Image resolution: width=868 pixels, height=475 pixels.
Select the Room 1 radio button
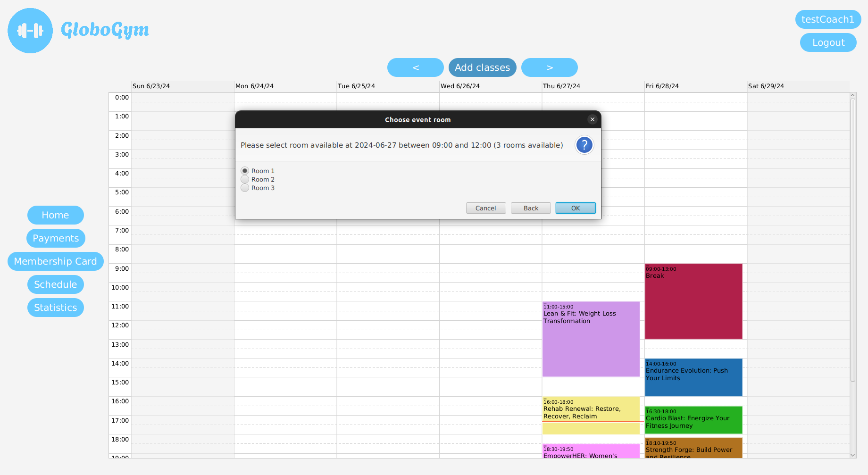pos(245,171)
